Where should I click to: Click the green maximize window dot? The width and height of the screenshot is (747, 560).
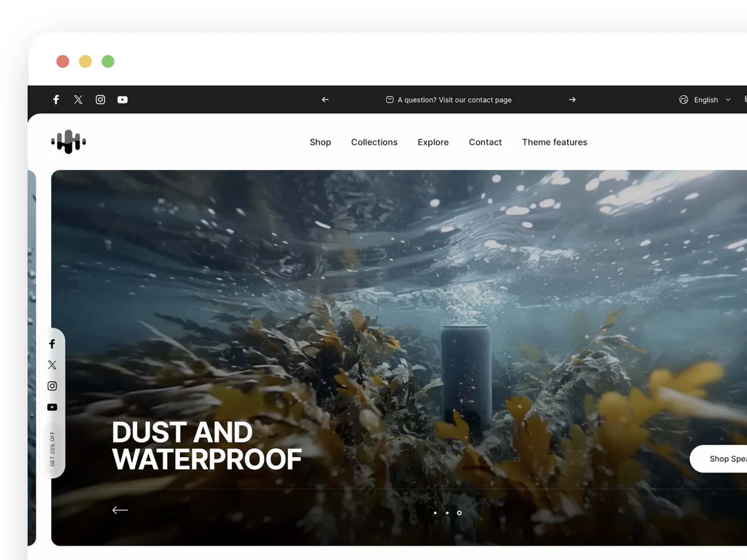(108, 62)
